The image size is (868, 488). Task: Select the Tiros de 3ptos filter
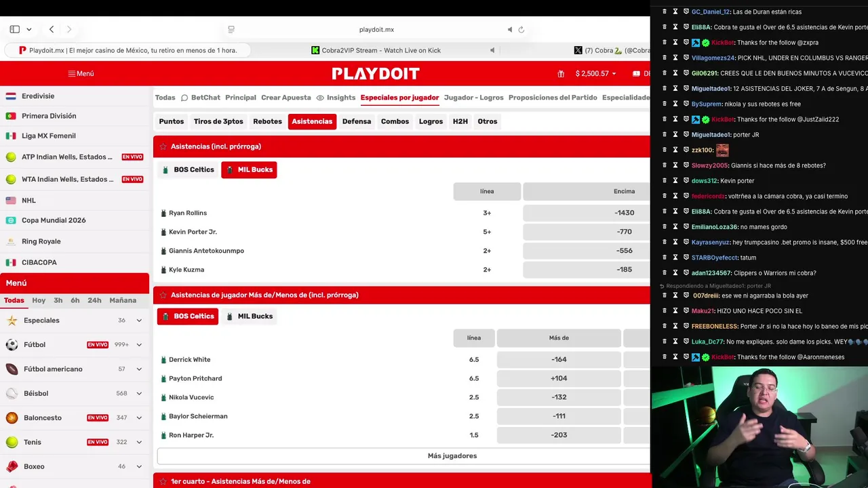[218, 121]
